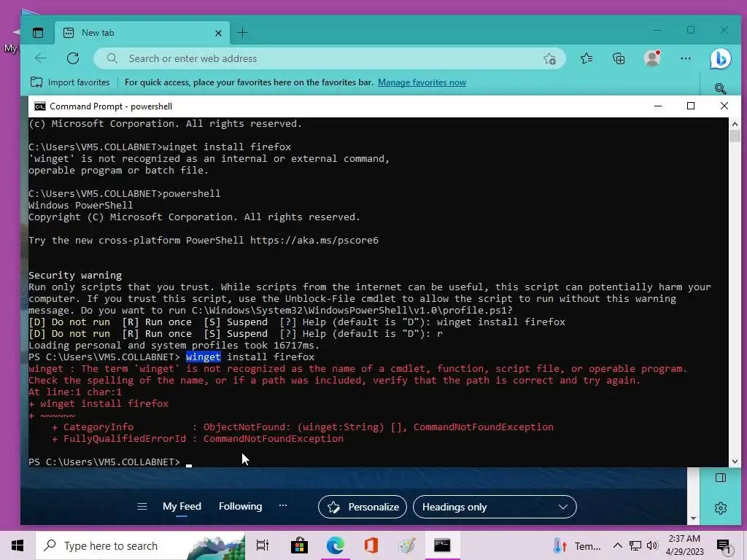The width and height of the screenshot is (747, 560).
Task: Open Task View on the taskbar
Action: (x=263, y=545)
